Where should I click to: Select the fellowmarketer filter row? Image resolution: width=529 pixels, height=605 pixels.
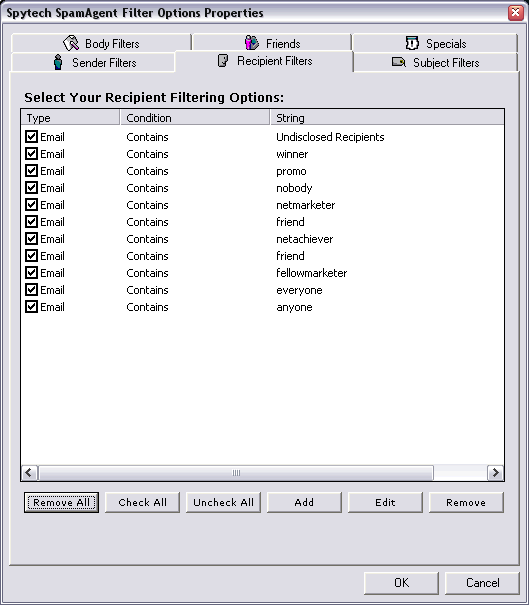pyautogui.click(x=262, y=273)
